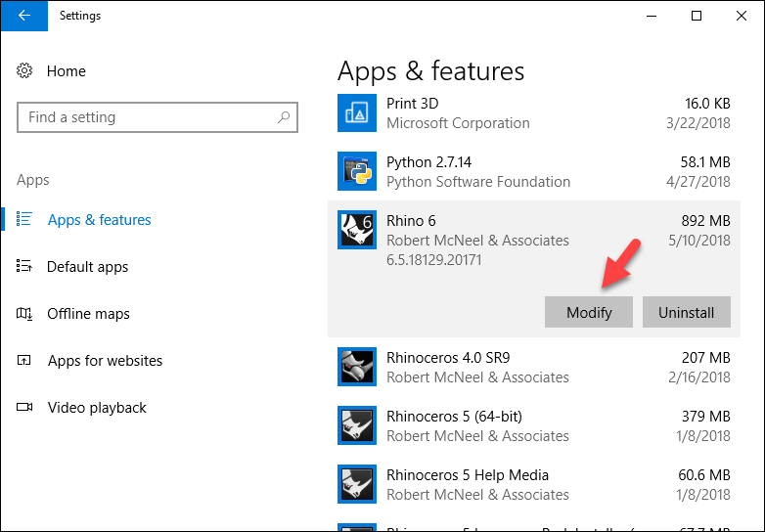Click the Rhinoceros 5 Help Media icon
The width and height of the screenshot is (765, 532).
(x=357, y=484)
